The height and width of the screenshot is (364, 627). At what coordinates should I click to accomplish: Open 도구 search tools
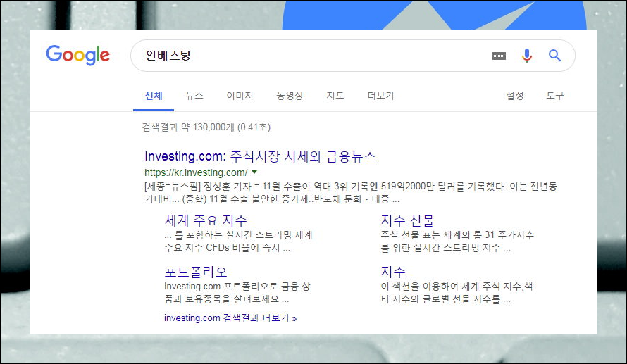coord(555,96)
